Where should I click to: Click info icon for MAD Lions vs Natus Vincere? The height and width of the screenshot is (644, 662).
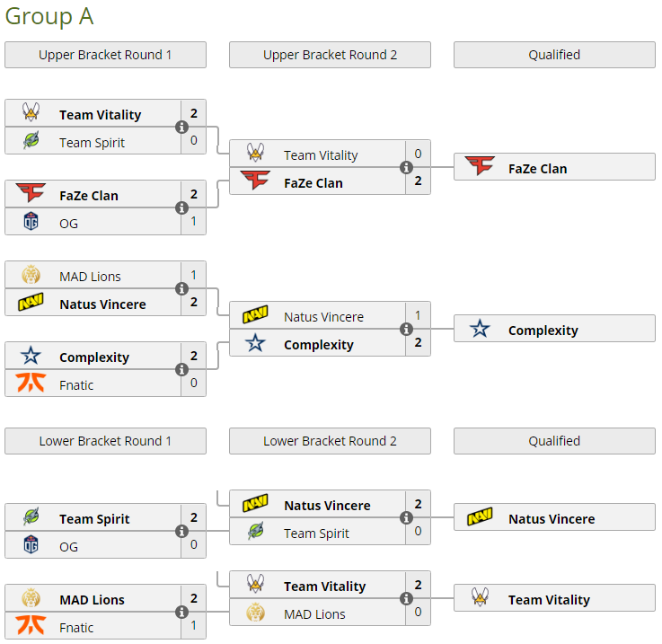181,289
